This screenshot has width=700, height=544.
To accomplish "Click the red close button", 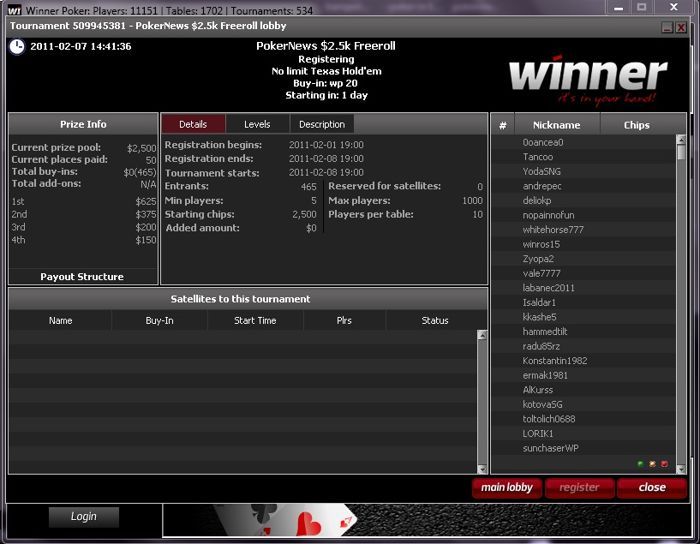I will pyautogui.click(x=652, y=487).
